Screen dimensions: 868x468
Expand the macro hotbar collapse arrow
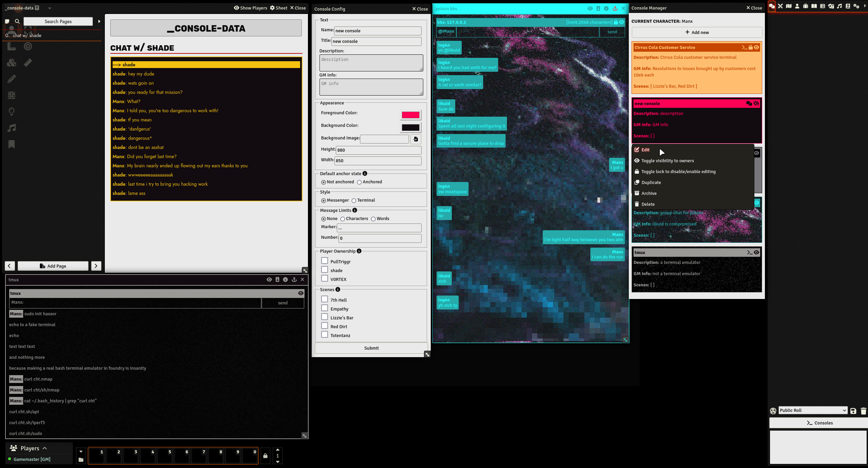pyautogui.click(x=81, y=452)
